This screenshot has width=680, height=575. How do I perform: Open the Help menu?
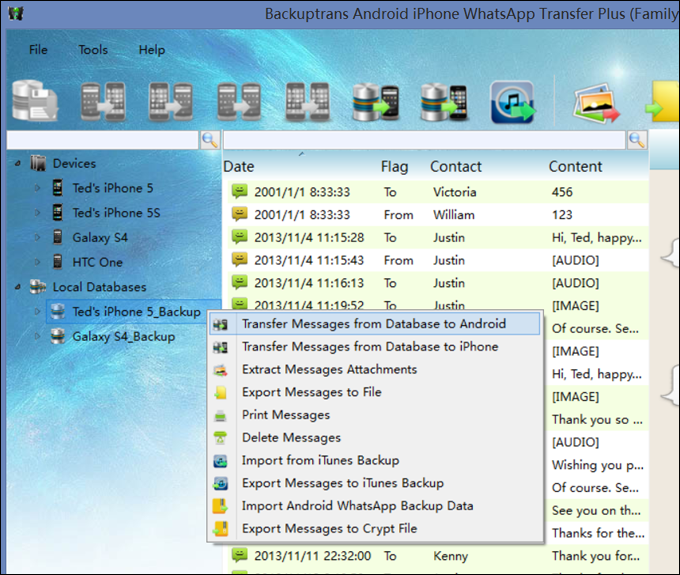pyautogui.click(x=152, y=50)
